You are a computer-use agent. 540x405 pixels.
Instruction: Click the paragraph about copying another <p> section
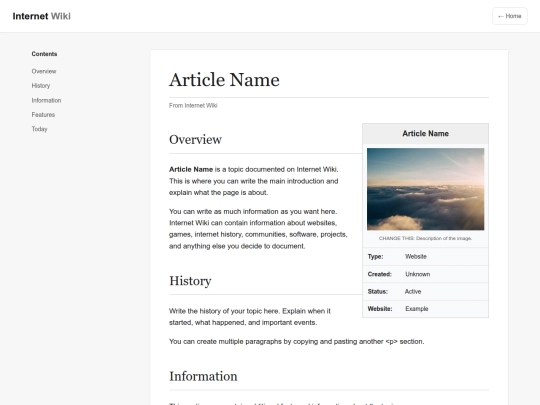click(297, 341)
